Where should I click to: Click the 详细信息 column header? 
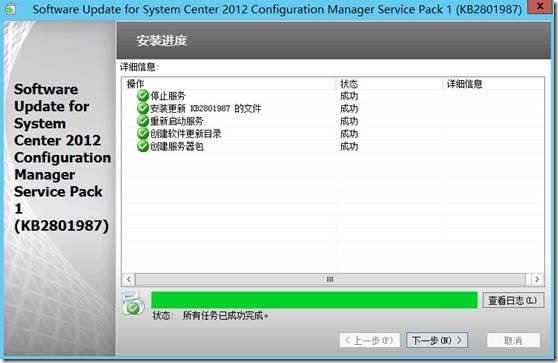493,84
